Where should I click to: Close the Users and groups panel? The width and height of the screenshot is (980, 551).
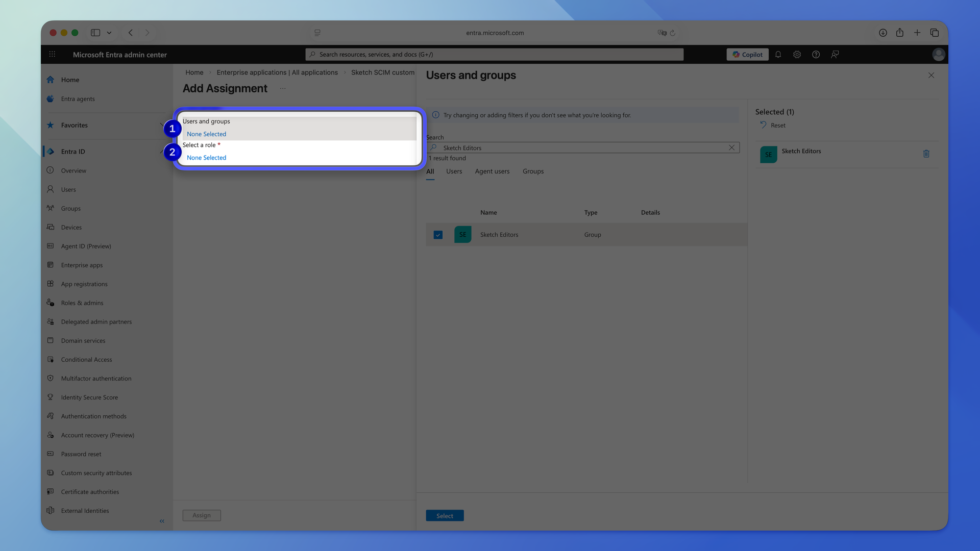(931, 75)
